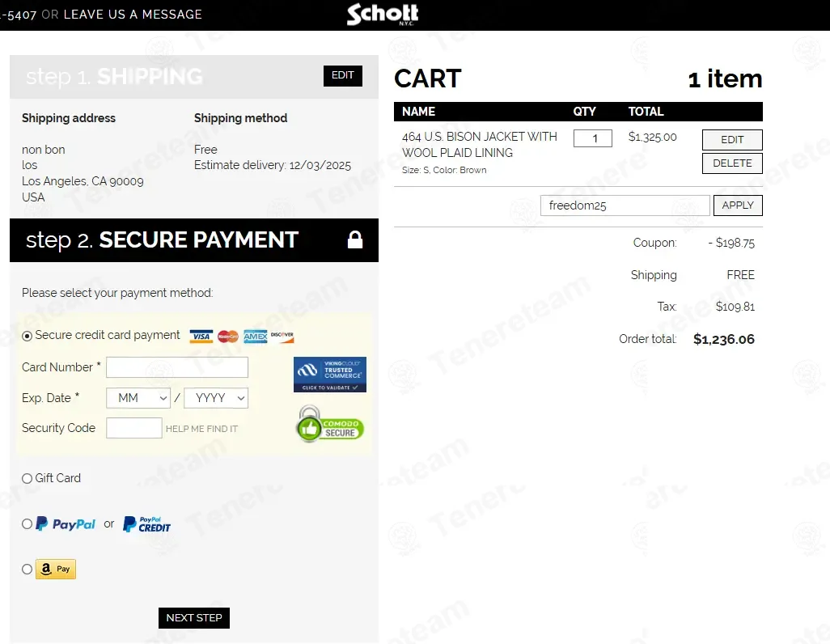Click the Visa card icon
This screenshot has height=644, width=830.
[201, 337]
